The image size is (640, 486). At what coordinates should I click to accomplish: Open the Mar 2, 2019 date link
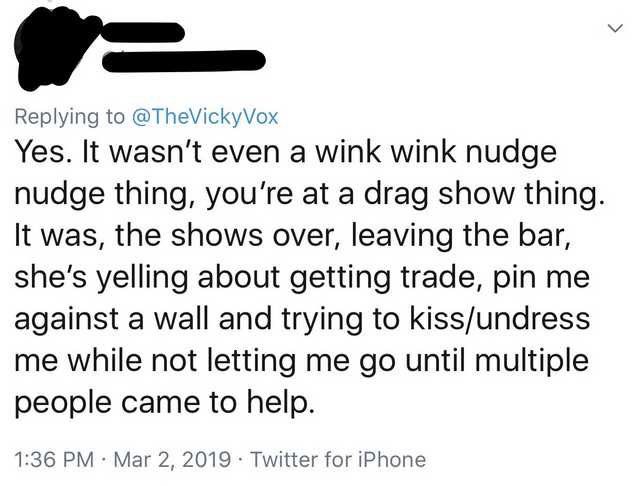point(172,459)
